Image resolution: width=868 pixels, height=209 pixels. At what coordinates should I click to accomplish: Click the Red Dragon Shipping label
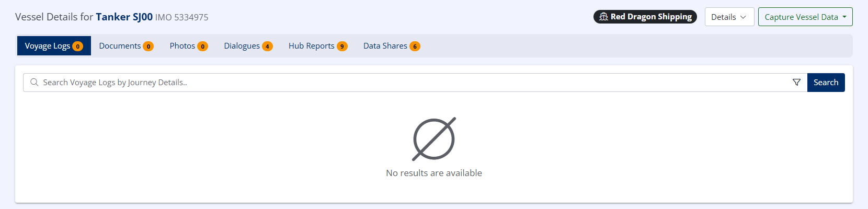pos(651,17)
